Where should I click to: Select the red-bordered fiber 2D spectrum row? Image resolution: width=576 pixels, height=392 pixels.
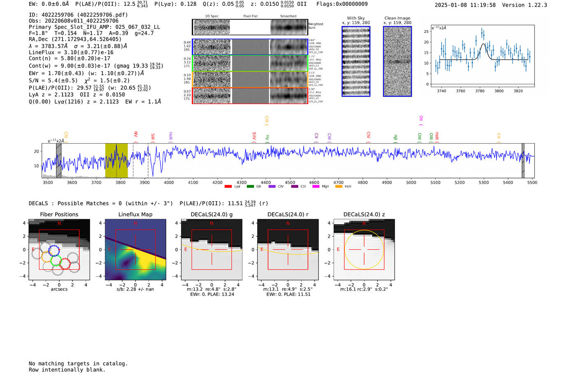(250, 96)
